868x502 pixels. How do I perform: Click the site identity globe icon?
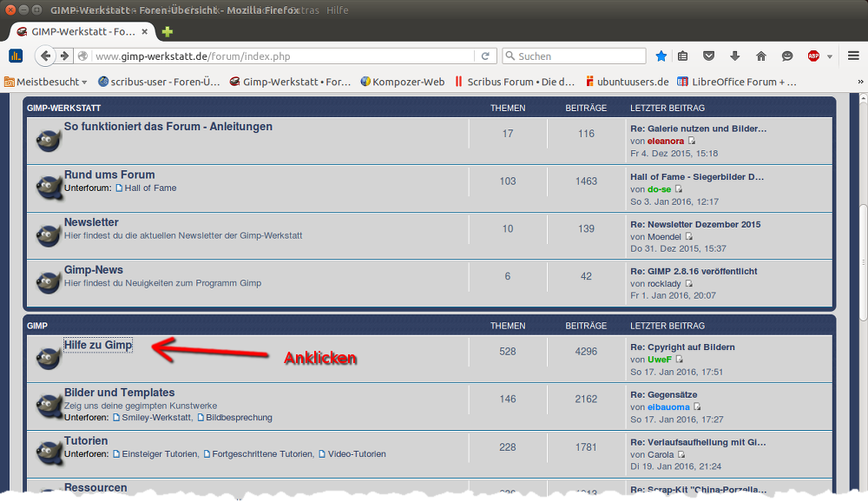[83, 56]
